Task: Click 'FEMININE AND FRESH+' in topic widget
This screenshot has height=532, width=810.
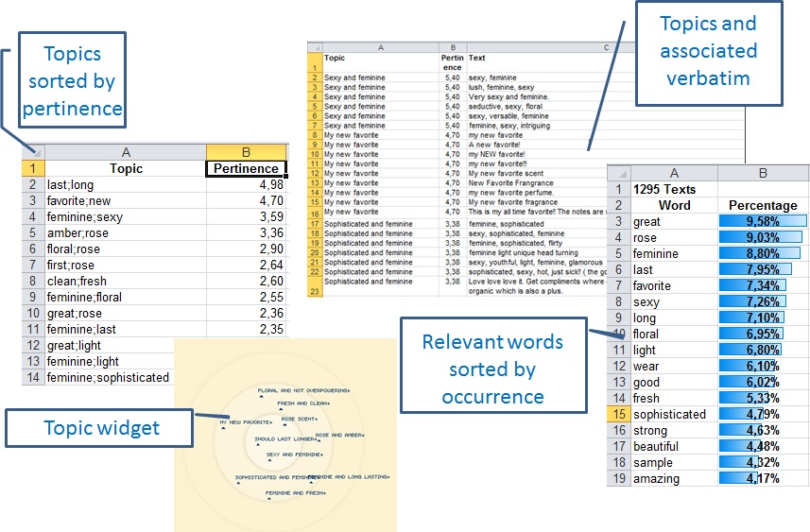Action: point(296,493)
